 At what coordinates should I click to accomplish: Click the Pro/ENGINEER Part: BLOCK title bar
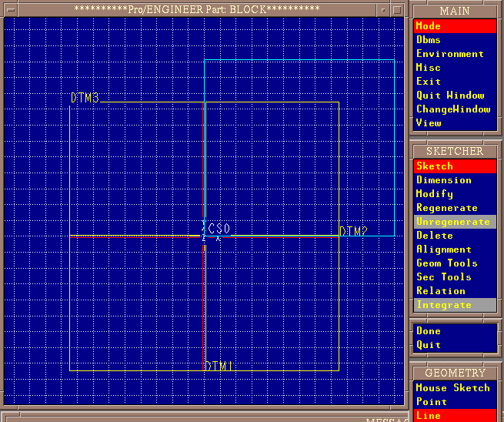[197, 10]
